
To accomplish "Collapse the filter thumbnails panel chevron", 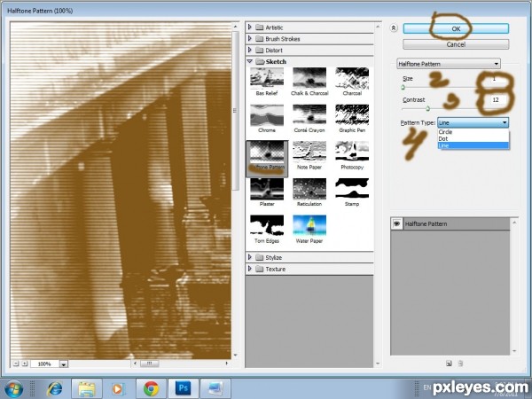I will (393, 28).
